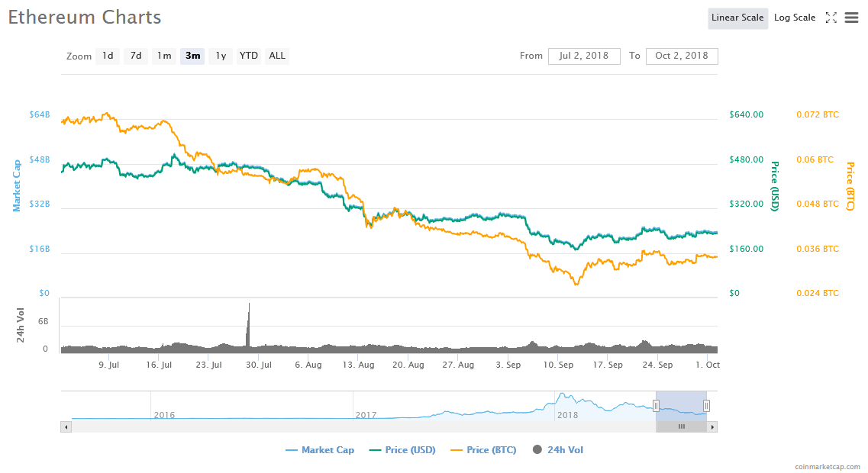Screen dimensions: 868x473
Task: Toggle the 24h Vol legend series
Action: pyautogui.click(x=557, y=450)
